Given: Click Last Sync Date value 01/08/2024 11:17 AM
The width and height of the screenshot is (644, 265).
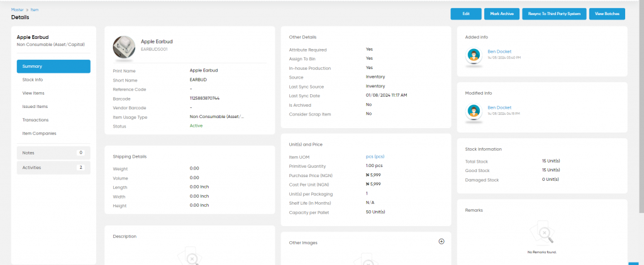Looking at the screenshot, I should click(x=386, y=95).
